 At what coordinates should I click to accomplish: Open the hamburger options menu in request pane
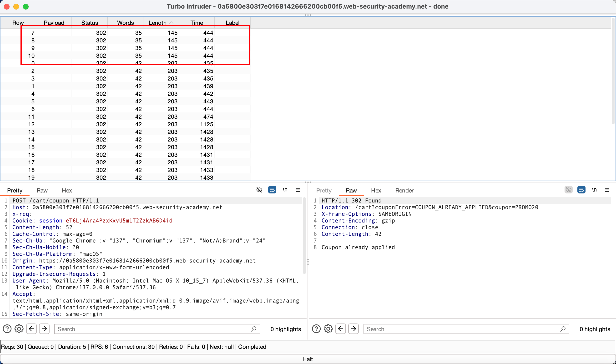[x=298, y=190]
